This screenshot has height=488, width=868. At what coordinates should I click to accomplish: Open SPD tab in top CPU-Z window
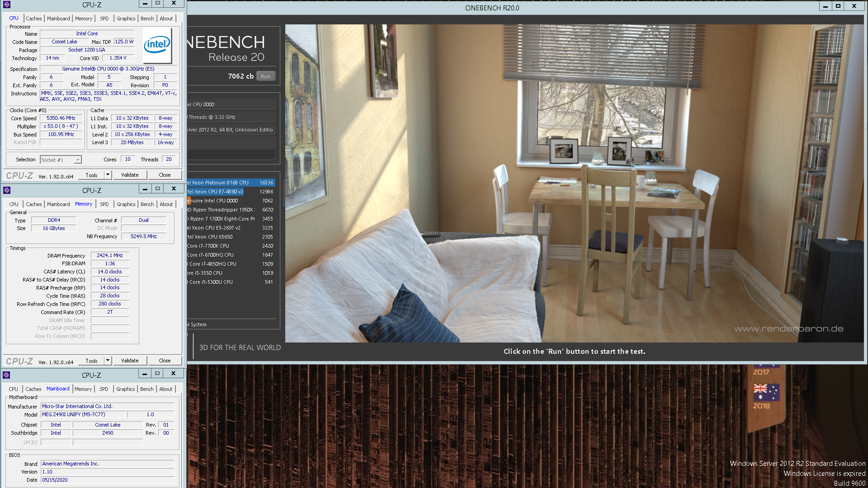tap(104, 19)
